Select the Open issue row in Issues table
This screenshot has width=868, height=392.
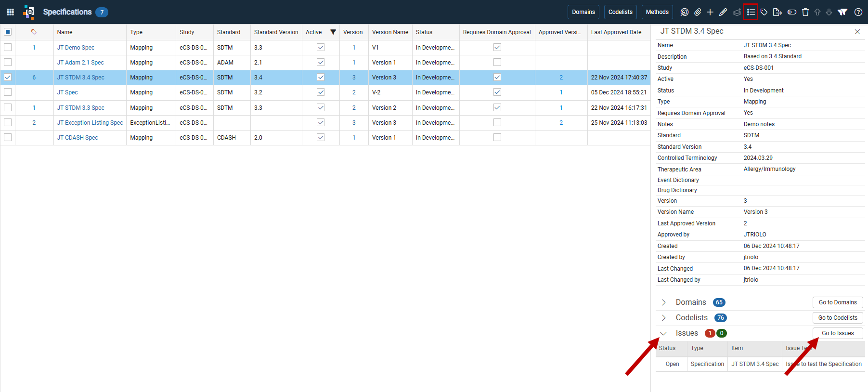click(760, 364)
